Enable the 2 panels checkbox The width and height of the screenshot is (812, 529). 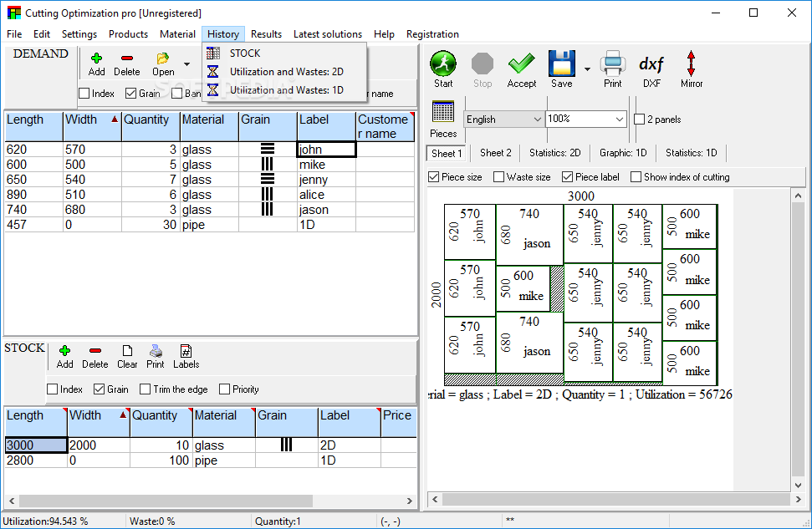640,119
